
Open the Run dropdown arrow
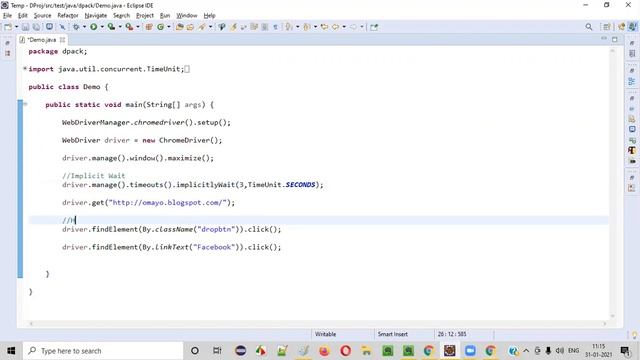pos(102,27)
